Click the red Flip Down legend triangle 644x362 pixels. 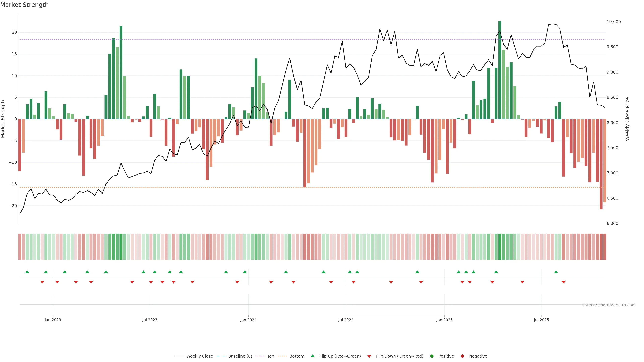tap(369, 356)
